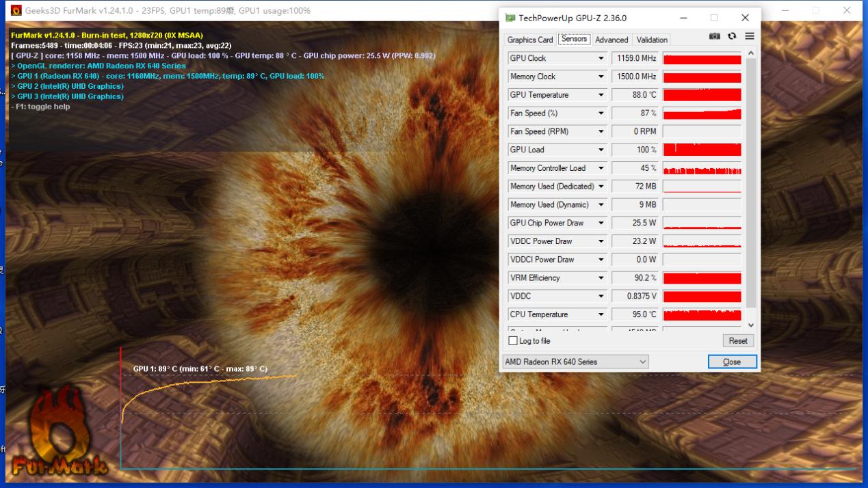Go to the Validation tab

651,40
